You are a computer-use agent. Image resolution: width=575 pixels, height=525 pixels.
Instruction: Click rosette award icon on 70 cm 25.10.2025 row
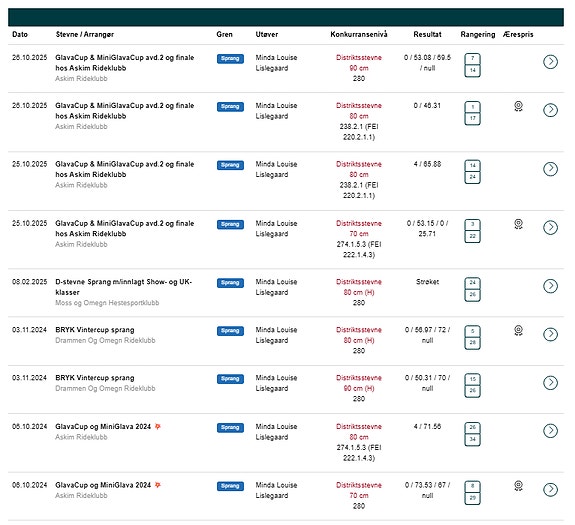[518, 224]
